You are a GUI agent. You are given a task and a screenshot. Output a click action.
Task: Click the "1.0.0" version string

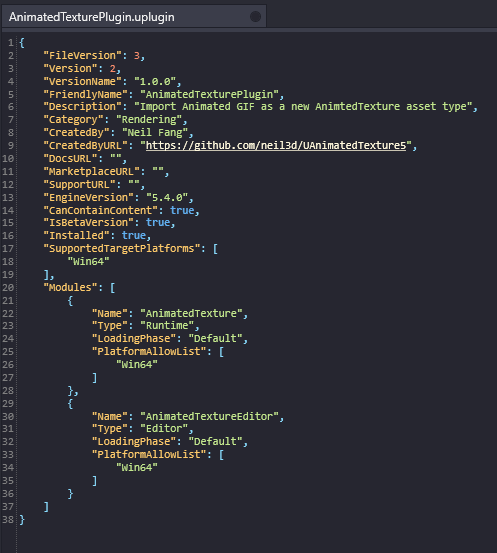click(x=155, y=81)
